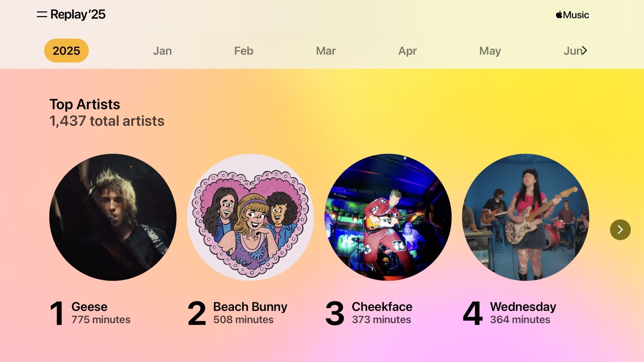Click the Replay'25 title
Screen dimensions: 644x362
click(78, 14)
